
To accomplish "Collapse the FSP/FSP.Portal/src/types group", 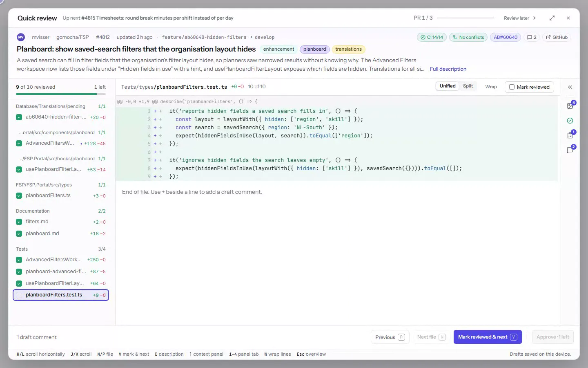I will point(60,185).
